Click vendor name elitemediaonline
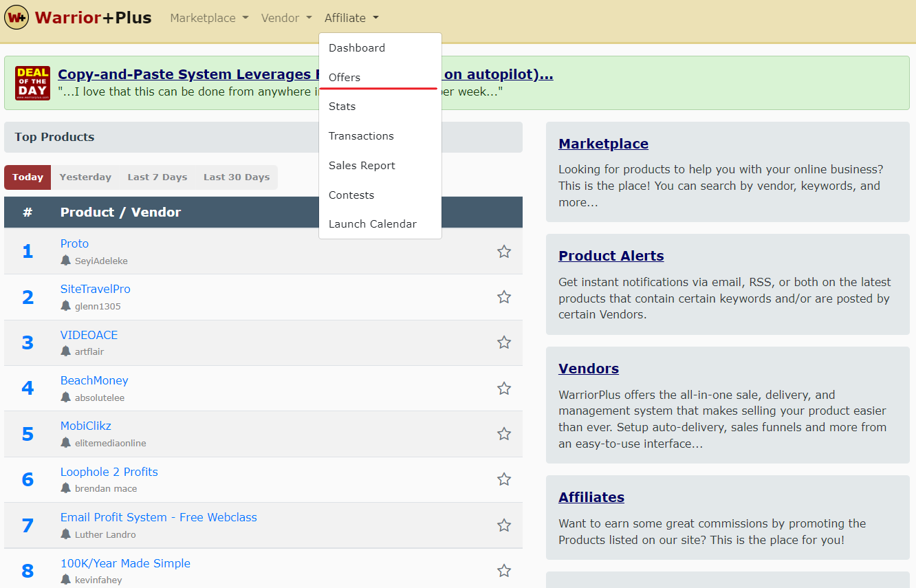 pyautogui.click(x=111, y=443)
